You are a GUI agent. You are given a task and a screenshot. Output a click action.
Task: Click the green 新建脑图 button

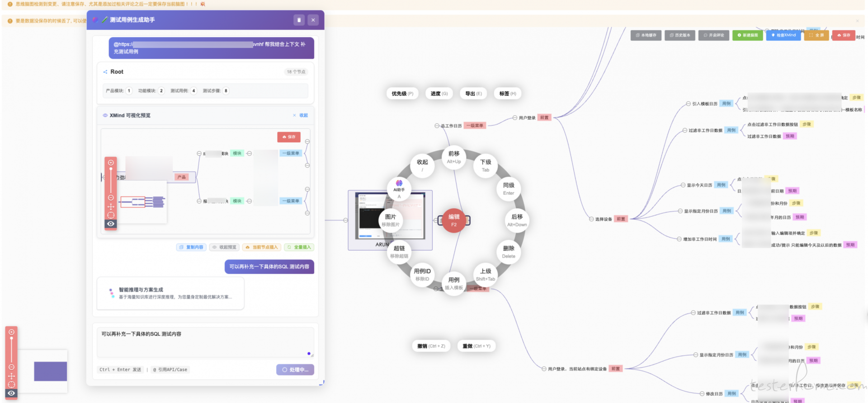[748, 35]
